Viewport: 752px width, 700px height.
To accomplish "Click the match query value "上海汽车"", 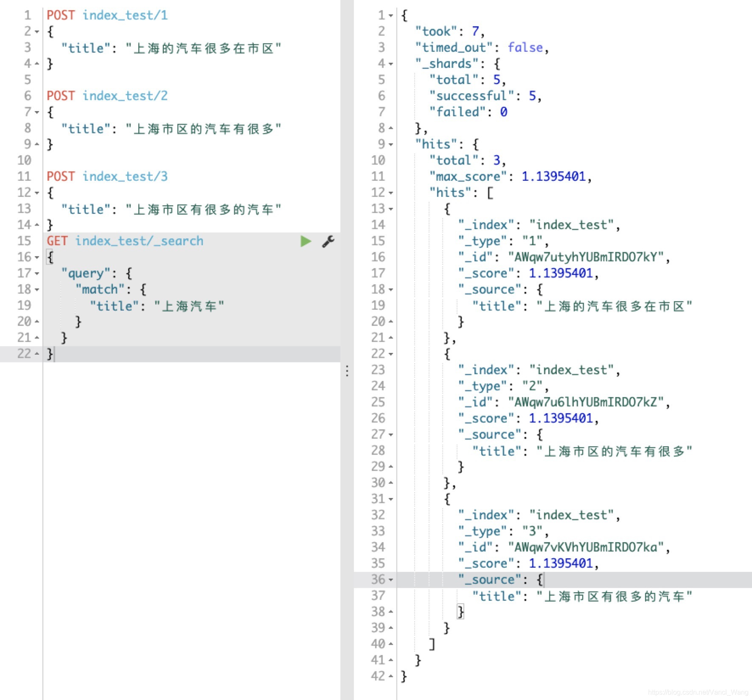I will click(189, 306).
